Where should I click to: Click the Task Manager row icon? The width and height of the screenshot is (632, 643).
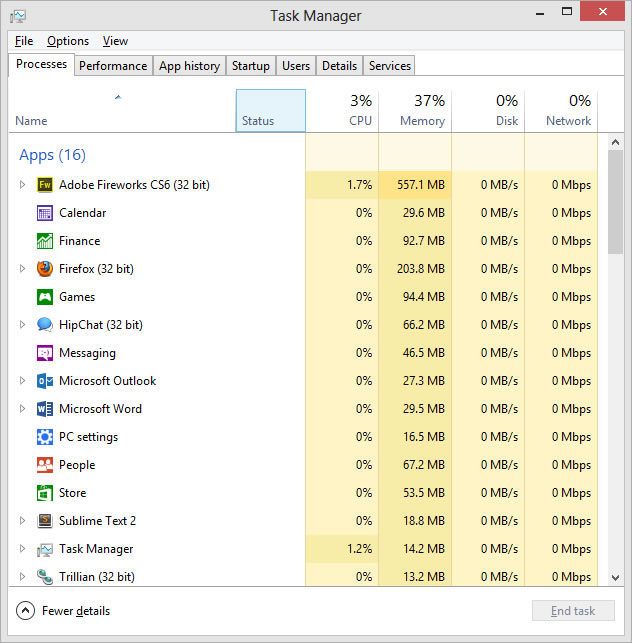pos(45,549)
